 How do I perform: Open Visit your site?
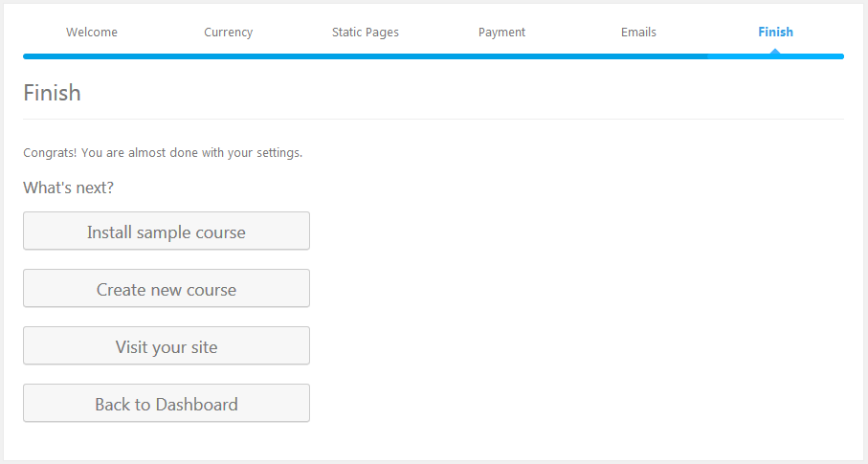[167, 346]
